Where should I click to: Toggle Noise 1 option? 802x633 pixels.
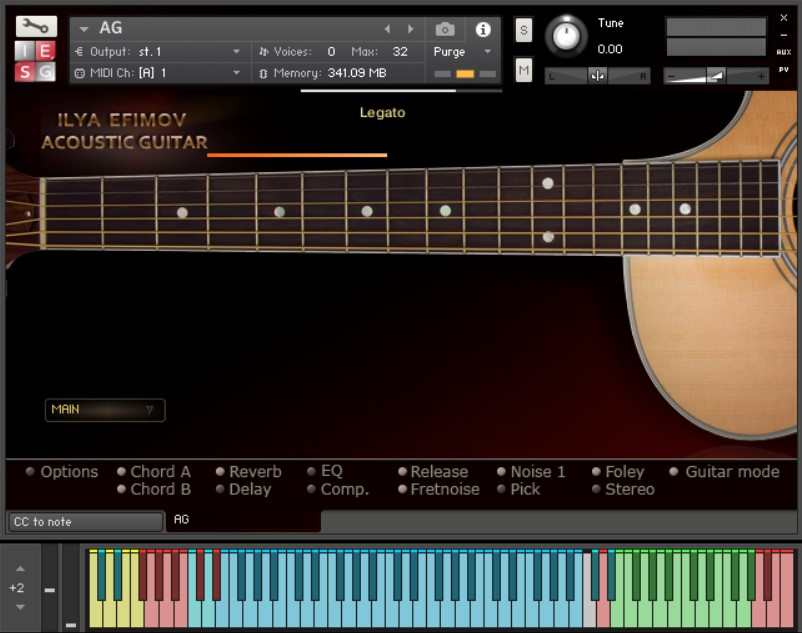[501, 471]
